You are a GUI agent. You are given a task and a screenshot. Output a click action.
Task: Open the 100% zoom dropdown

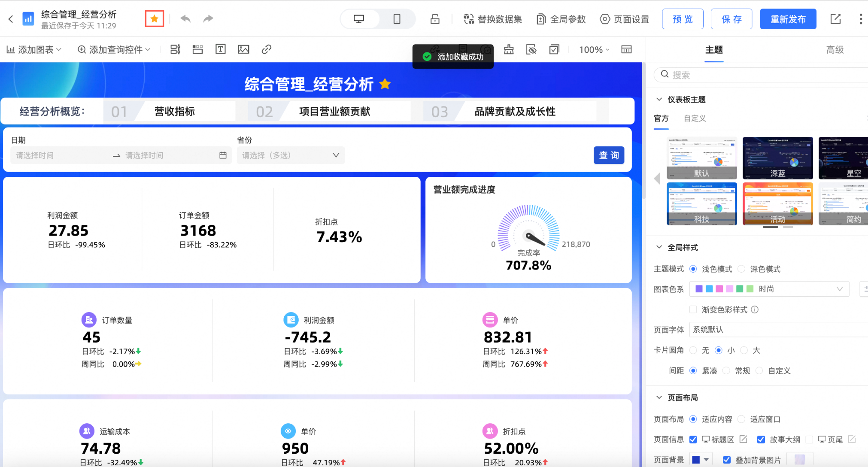594,50
